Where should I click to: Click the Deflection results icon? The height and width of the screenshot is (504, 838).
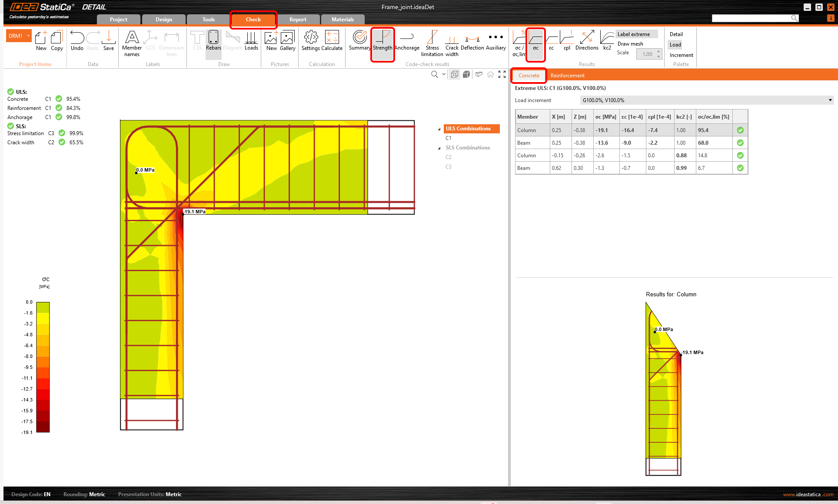pyautogui.click(x=472, y=41)
